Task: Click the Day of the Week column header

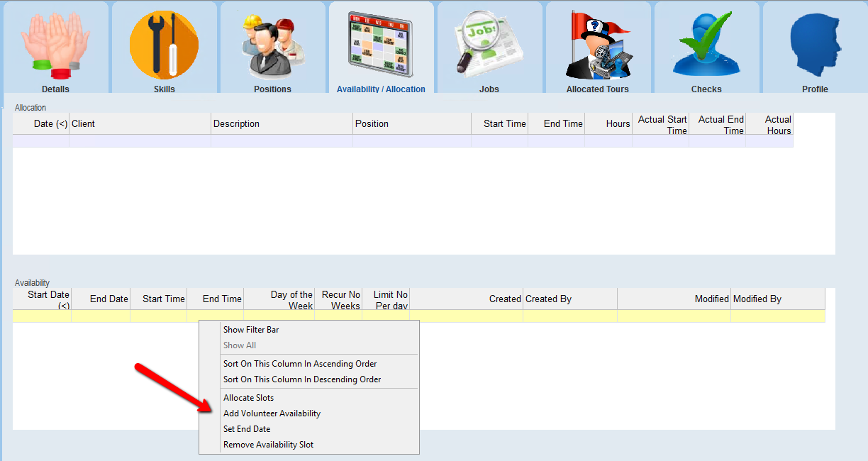Action: tap(279, 299)
